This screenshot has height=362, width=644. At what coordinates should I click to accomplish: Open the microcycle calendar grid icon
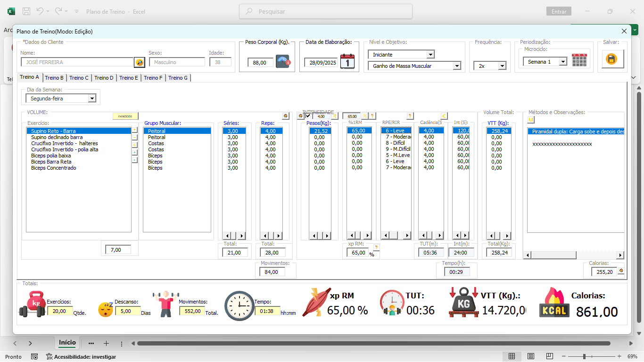tap(579, 60)
